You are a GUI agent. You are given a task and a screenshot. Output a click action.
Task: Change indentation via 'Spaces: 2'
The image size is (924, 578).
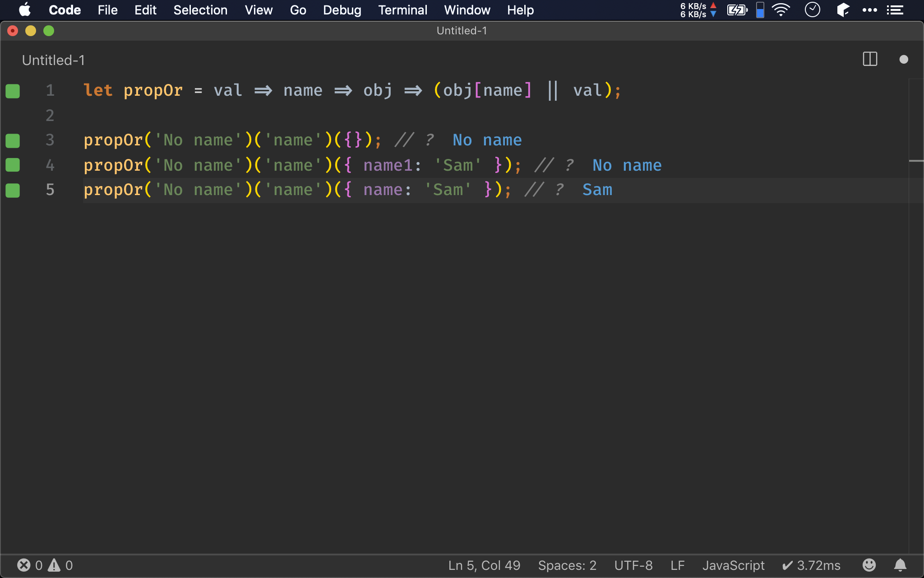[567, 565]
